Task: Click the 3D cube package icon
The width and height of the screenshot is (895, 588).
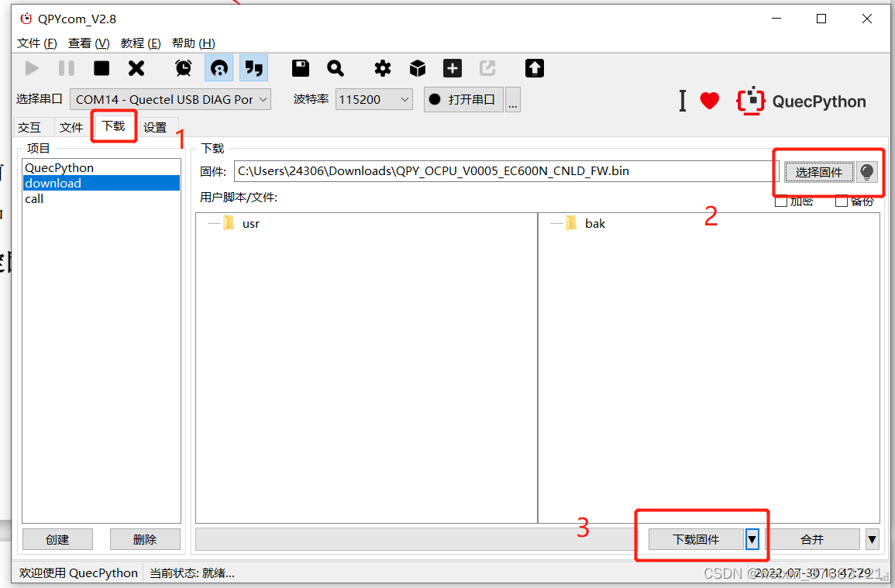Action: click(x=418, y=68)
